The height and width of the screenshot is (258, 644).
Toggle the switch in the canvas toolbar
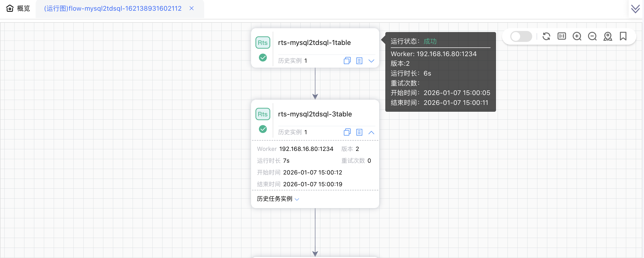520,36
